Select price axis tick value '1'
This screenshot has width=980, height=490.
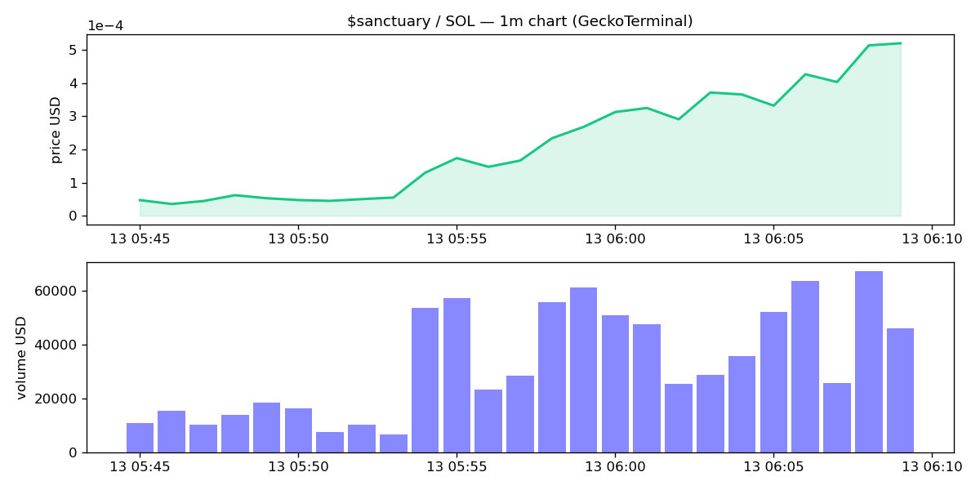73,183
